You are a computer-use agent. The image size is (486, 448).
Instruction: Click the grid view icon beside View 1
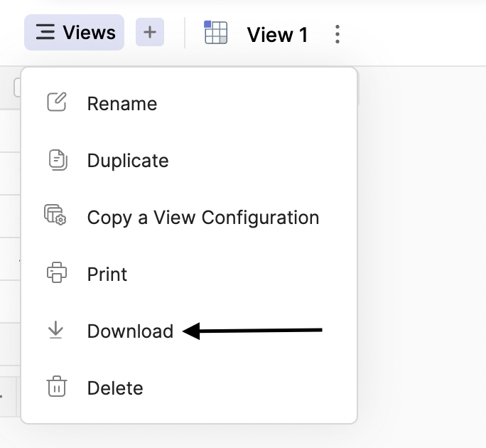[216, 33]
